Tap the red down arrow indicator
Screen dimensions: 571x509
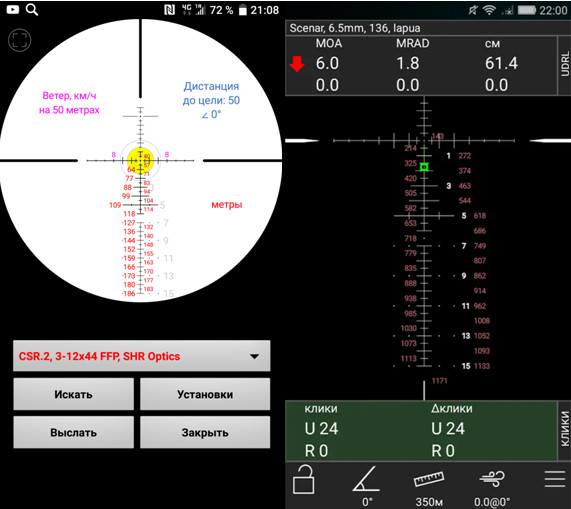297,64
